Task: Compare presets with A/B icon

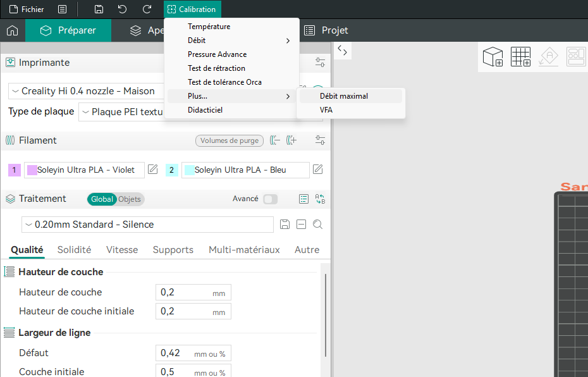Action: [x=320, y=199]
